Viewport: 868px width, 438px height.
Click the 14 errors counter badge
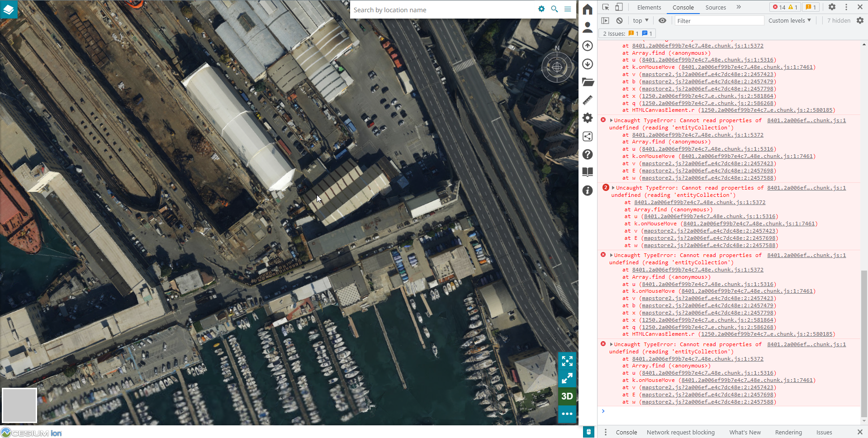(x=785, y=7)
